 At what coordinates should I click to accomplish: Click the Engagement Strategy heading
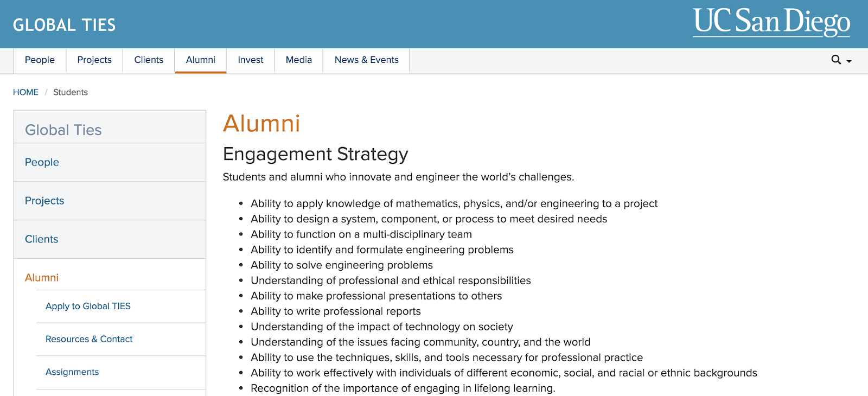point(315,154)
